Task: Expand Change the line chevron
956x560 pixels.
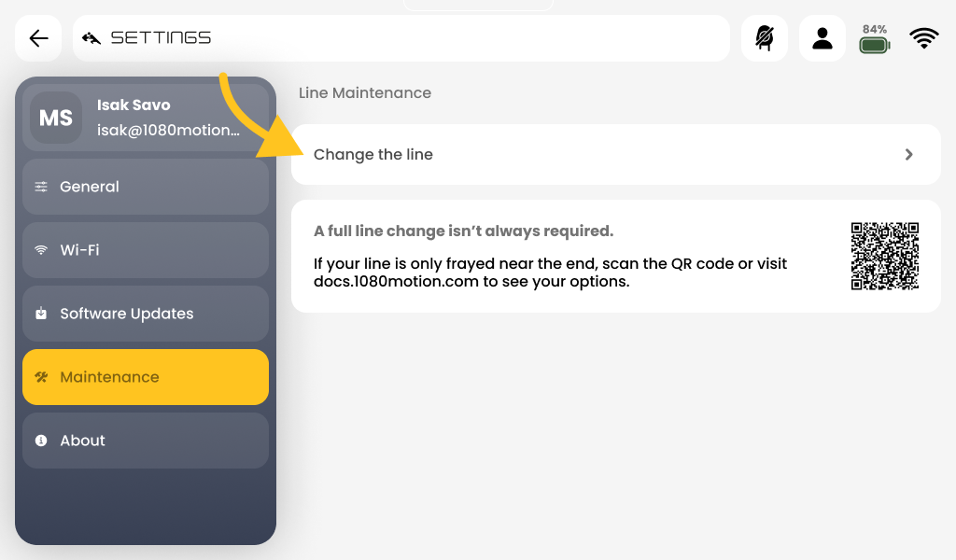Action: [908, 155]
